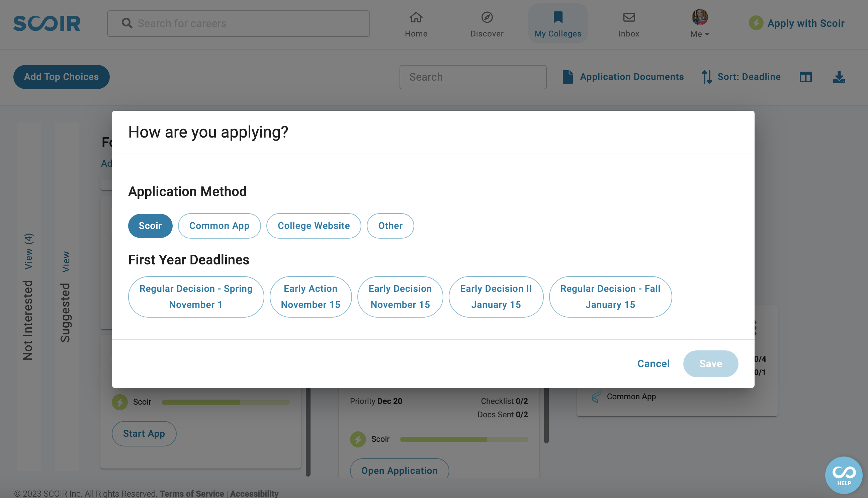Image resolution: width=868 pixels, height=498 pixels.
Task: Open the Home tab
Action: tap(416, 24)
